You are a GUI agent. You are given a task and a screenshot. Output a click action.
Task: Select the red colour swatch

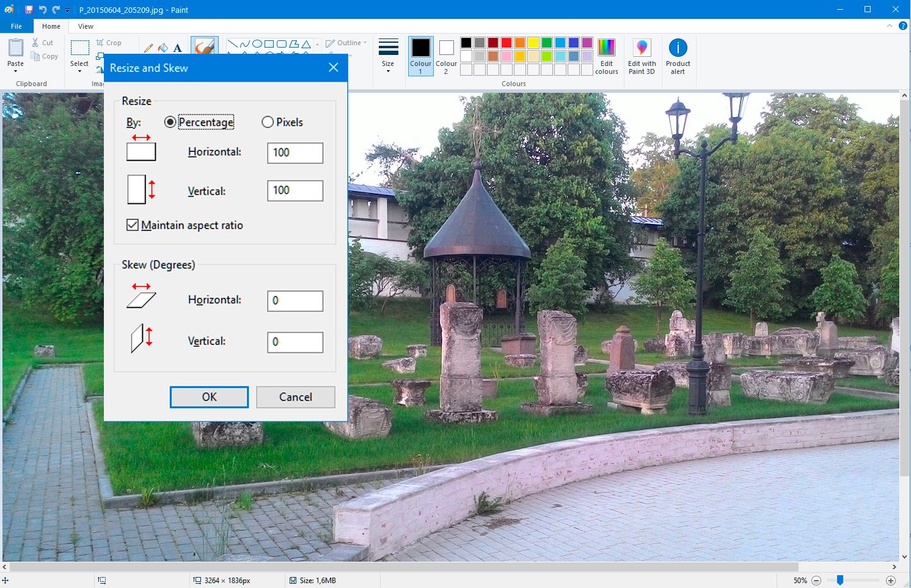click(507, 42)
